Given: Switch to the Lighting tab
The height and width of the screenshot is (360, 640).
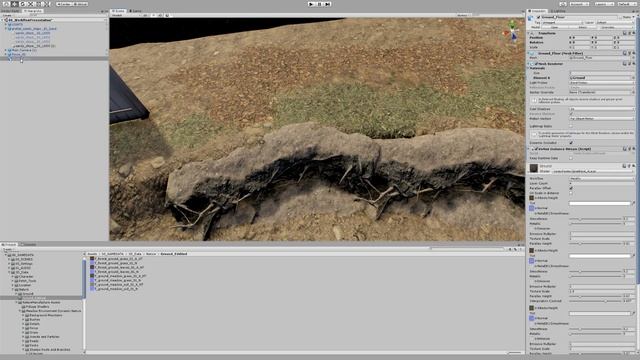Looking at the screenshot, I should (558, 11).
